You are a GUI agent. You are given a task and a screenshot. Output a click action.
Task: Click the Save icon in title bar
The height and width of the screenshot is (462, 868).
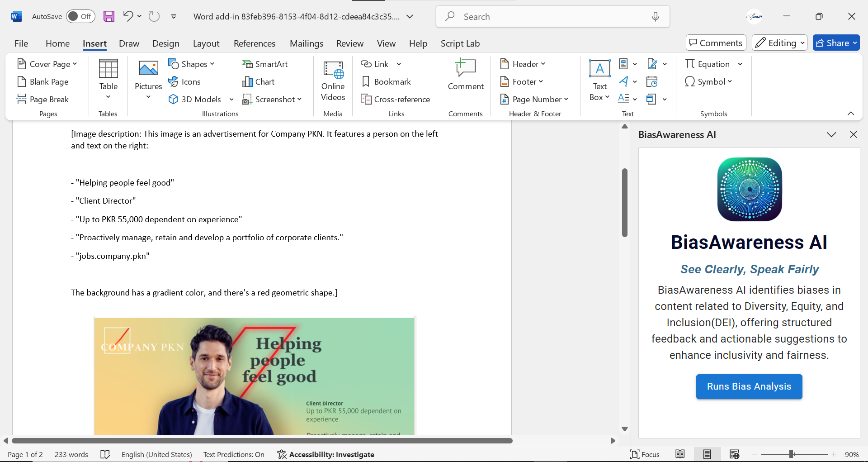click(x=109, y=17)
